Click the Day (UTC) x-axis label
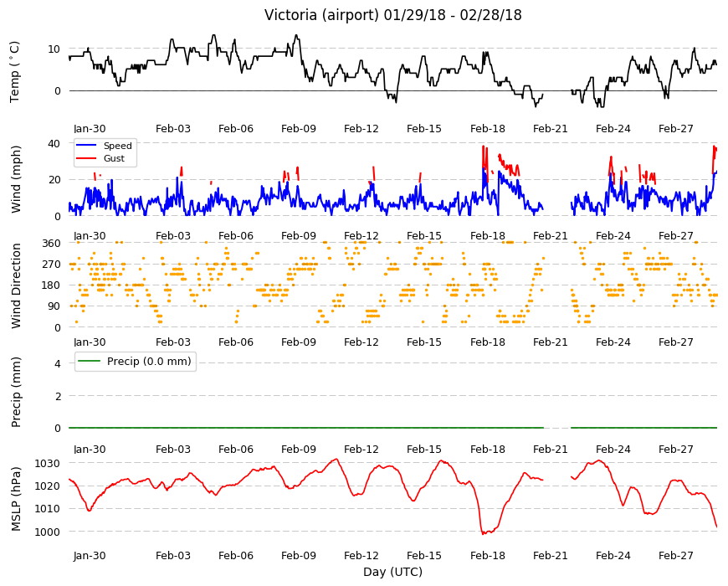 [392, 572]
